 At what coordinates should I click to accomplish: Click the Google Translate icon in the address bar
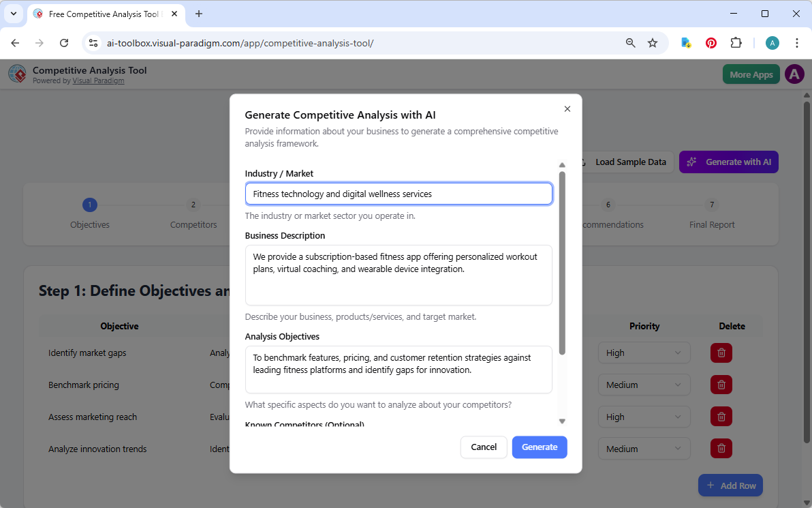[685, 42]
